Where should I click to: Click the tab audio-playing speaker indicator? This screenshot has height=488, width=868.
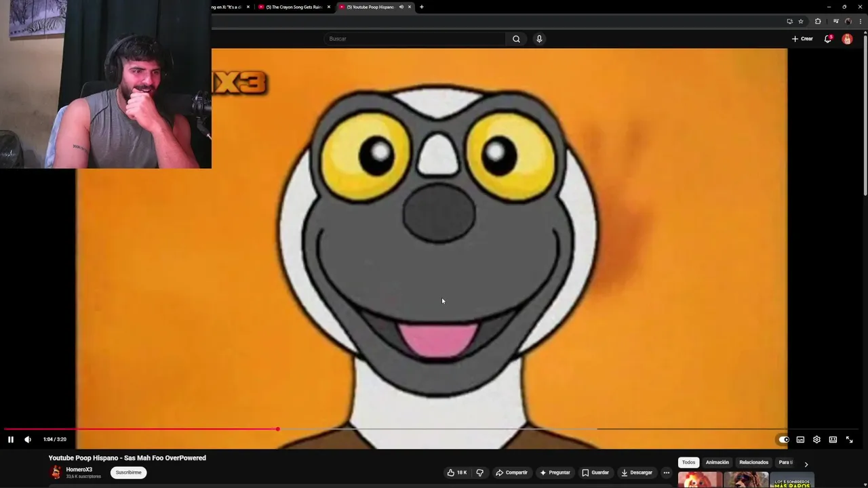401,7
